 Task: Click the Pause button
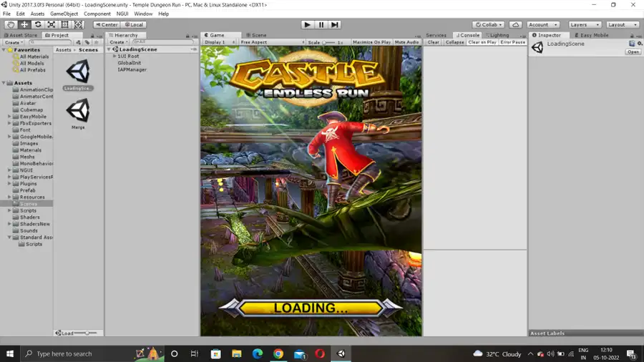coord(321,24)
